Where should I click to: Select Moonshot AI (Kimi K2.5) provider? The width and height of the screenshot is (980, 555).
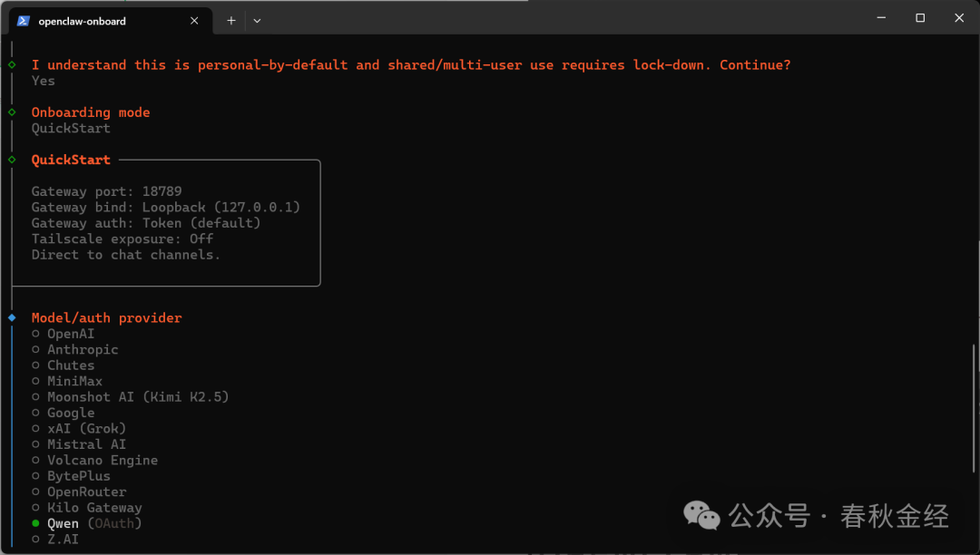(138, 397)
